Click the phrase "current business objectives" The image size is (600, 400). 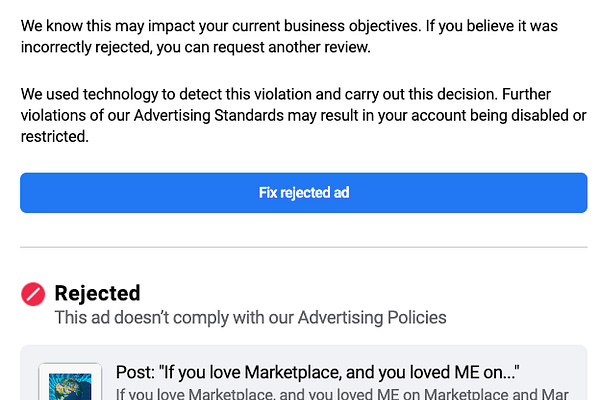[x=326, y=26]
